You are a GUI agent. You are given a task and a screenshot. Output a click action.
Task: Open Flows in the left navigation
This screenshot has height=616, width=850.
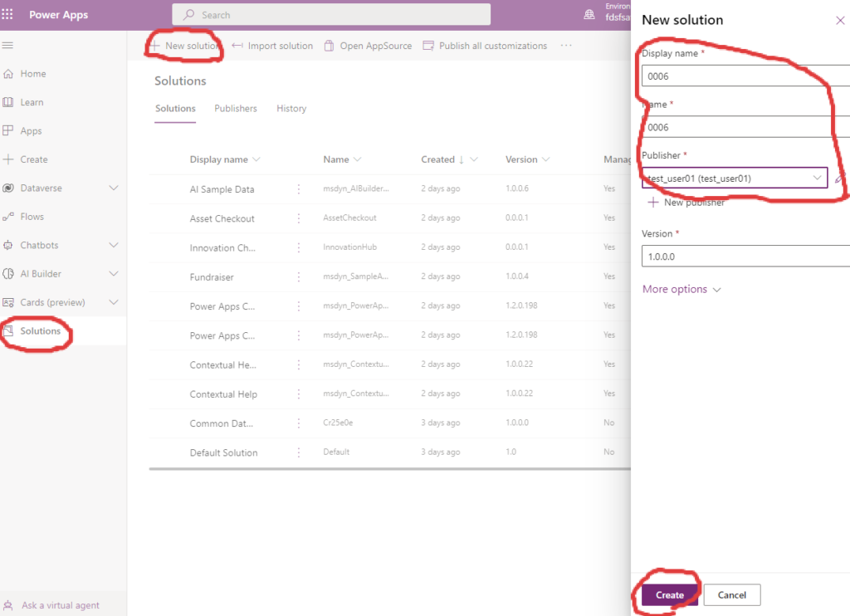pos(32,217)
